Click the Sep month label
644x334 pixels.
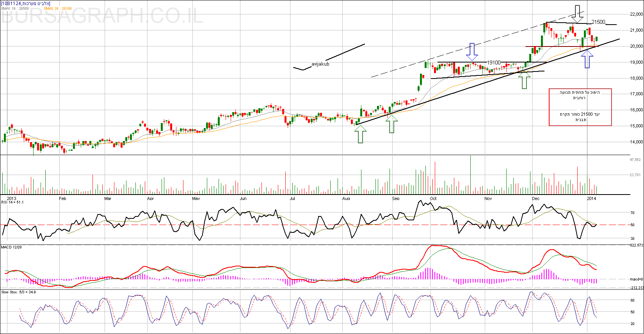(396, 198)
